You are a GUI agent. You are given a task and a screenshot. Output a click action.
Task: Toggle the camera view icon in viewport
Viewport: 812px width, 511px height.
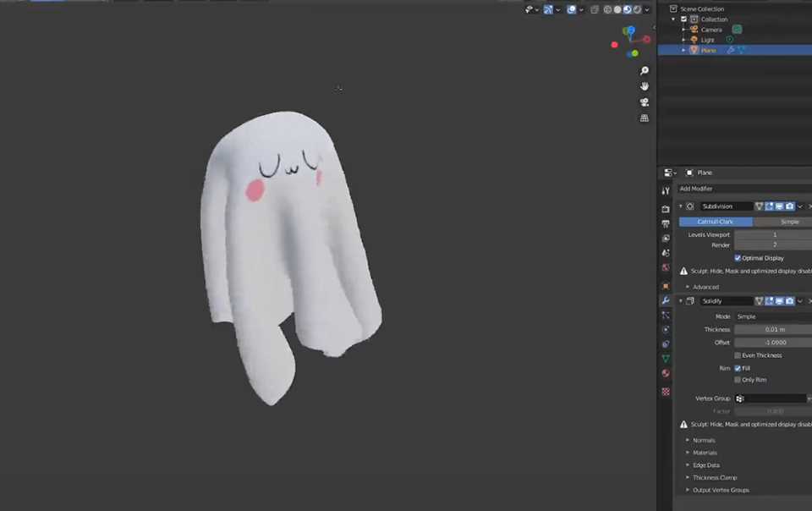click(645, 102)
